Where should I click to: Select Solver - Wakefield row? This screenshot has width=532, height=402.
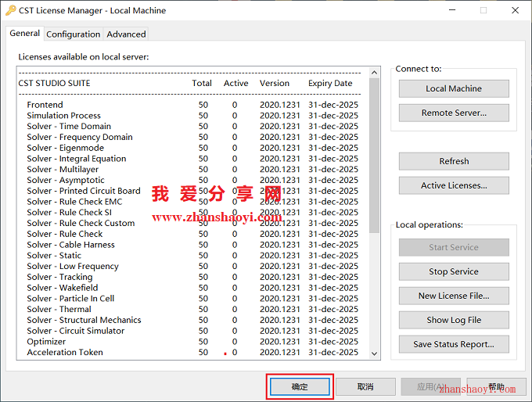point(192,288)
